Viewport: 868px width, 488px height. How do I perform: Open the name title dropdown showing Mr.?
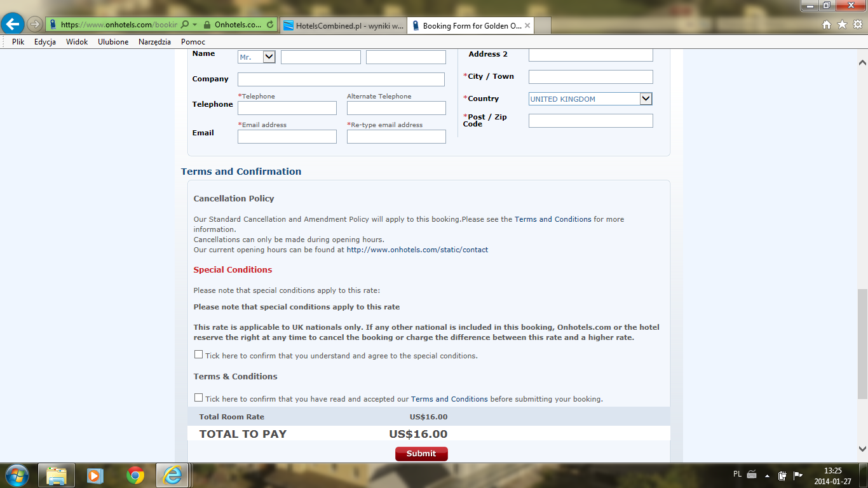click(x=257, y=57)
